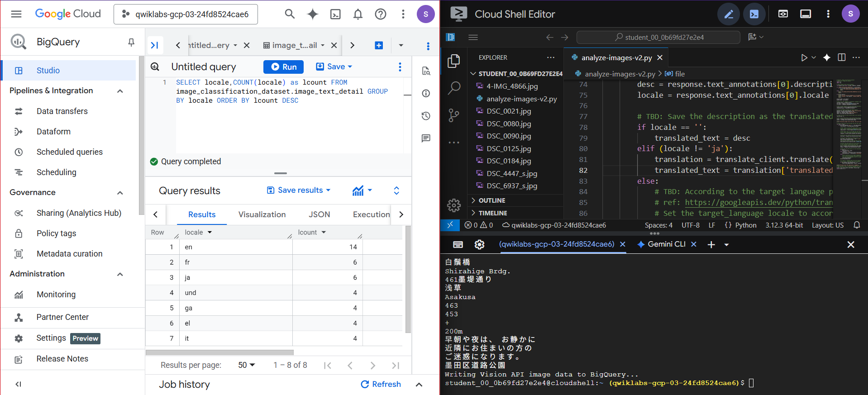Open Source Control view in editor activity bar
868x395 pixels.
point(453,115)
